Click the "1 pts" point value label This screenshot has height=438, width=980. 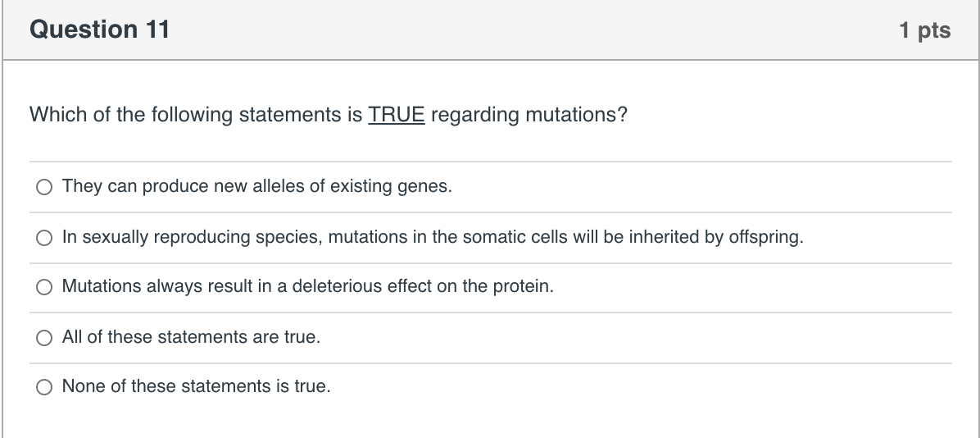pyautogui.click(x=924, y=30)
